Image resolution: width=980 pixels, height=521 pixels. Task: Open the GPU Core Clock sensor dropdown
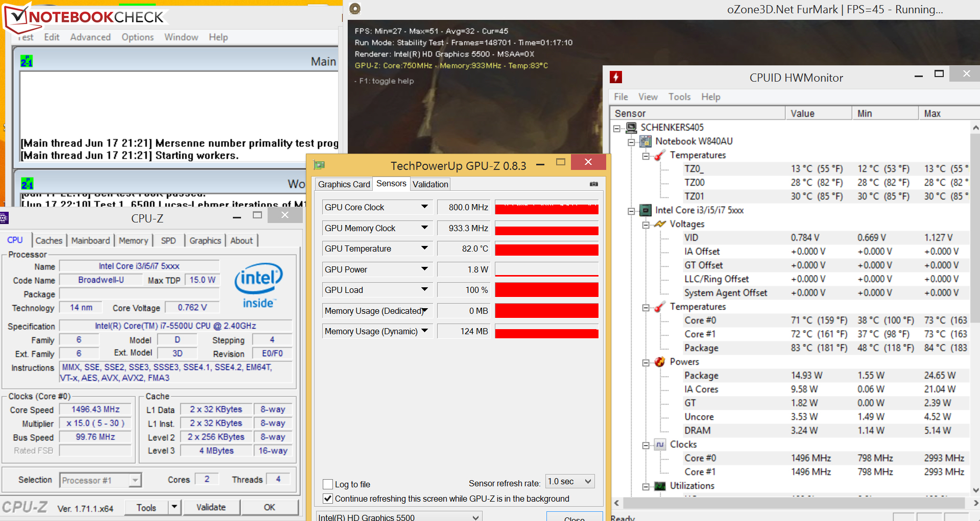click(424, 207)
